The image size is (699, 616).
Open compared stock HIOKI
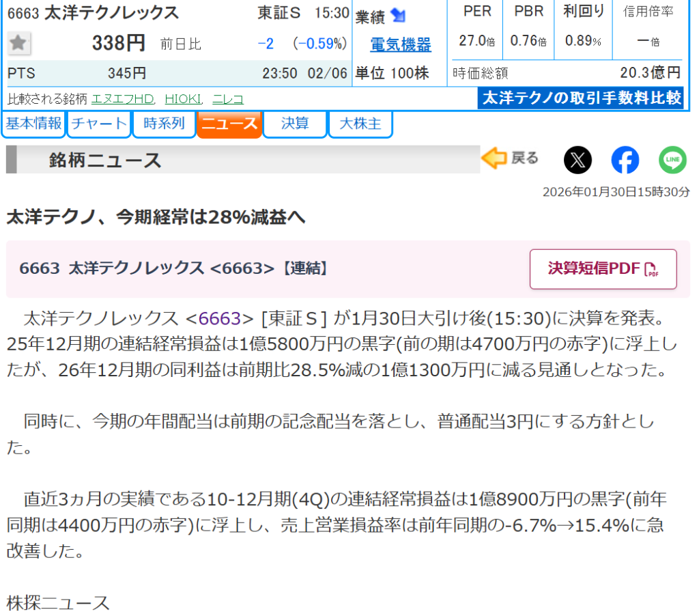point(184,99)
